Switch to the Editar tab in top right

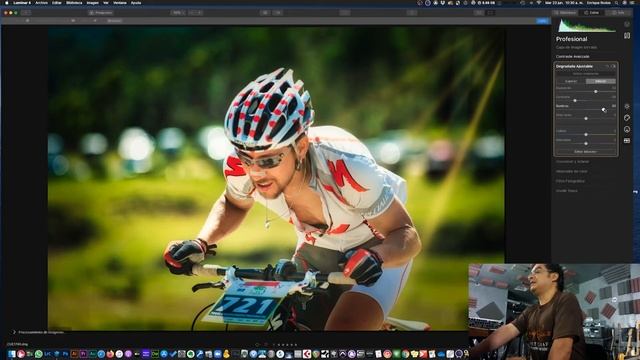591,13
